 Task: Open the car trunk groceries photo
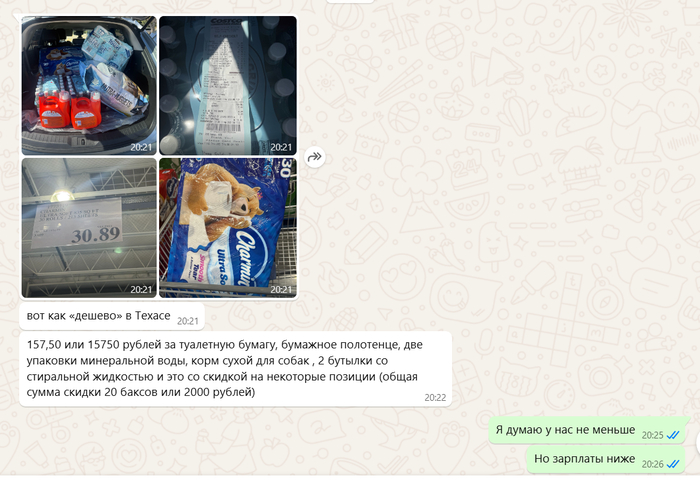click(x=89, y=85)
